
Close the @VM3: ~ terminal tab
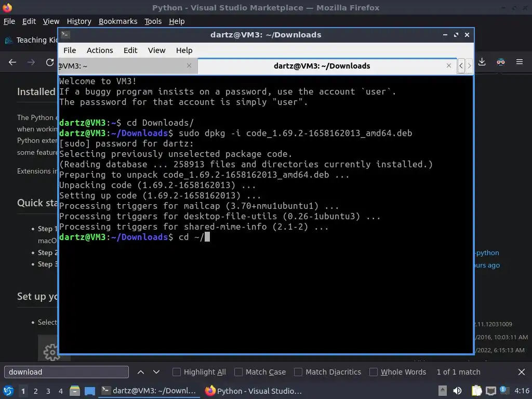pos(189,65)
